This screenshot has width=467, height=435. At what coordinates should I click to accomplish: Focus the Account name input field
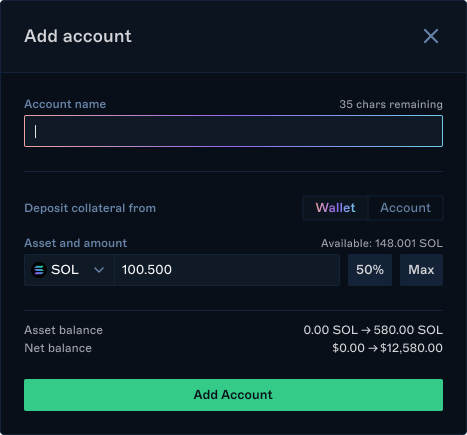coord(233,131)
